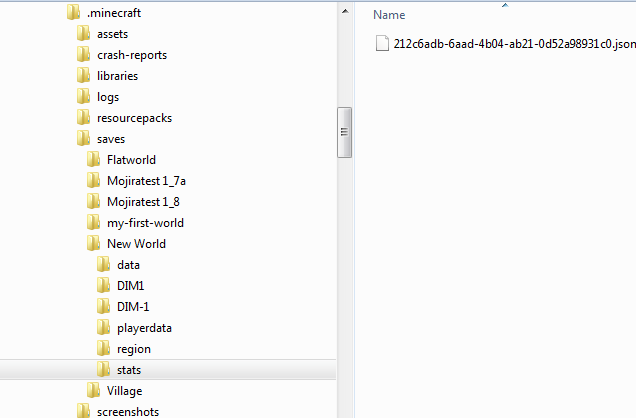Viewport: 636px width, 418px height.
Task: Select the Village world name
Action: pyautogui.click(x=125, y=391)
